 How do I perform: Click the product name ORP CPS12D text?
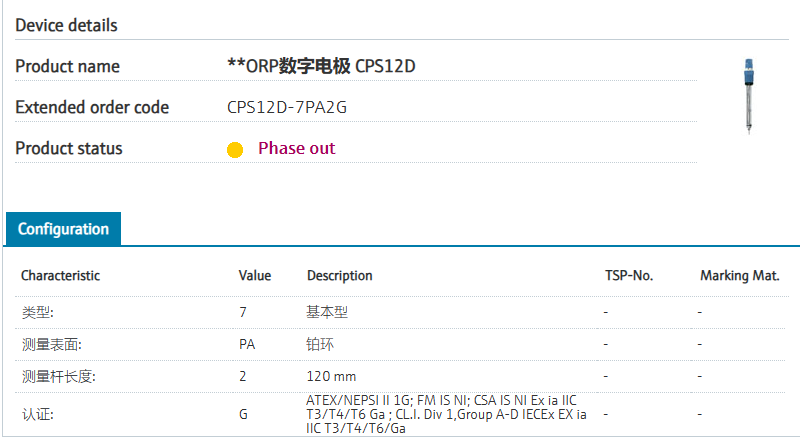point(321,66)
